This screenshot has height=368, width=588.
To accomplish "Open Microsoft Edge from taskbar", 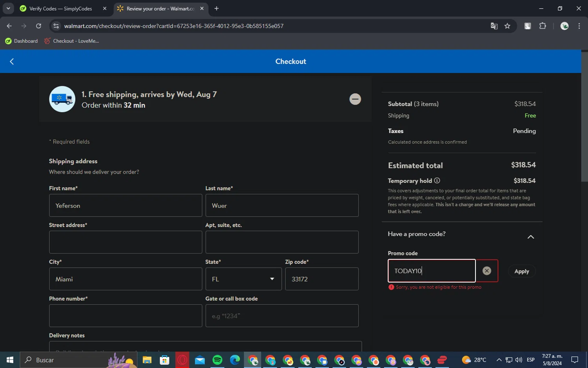I will [x=235, y=360].
